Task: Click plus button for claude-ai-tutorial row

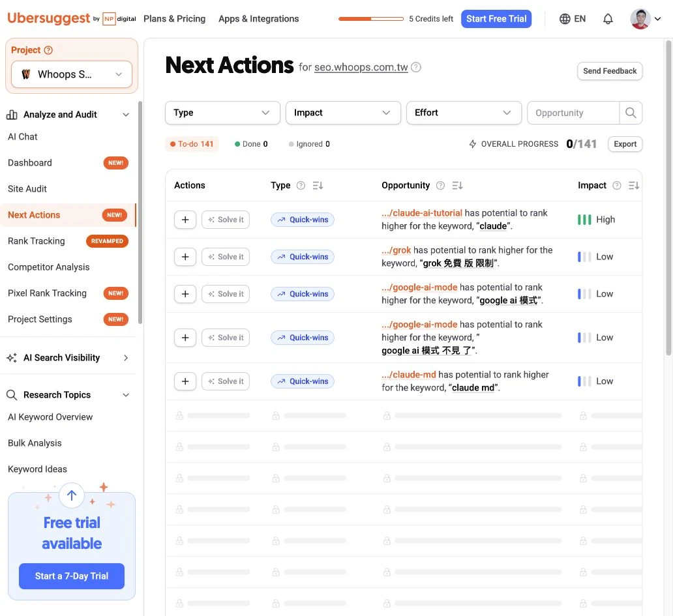Action: [185, 220]
